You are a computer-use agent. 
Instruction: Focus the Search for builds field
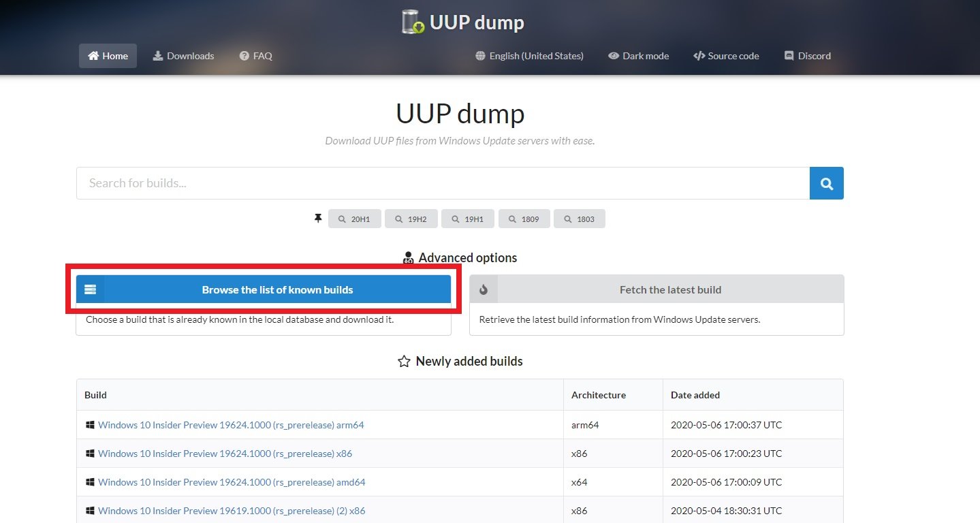click(443, 183)
